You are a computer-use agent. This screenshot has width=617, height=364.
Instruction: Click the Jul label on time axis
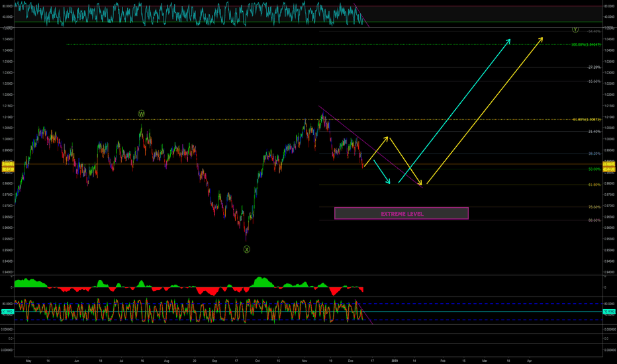click(x=121, y=361)
